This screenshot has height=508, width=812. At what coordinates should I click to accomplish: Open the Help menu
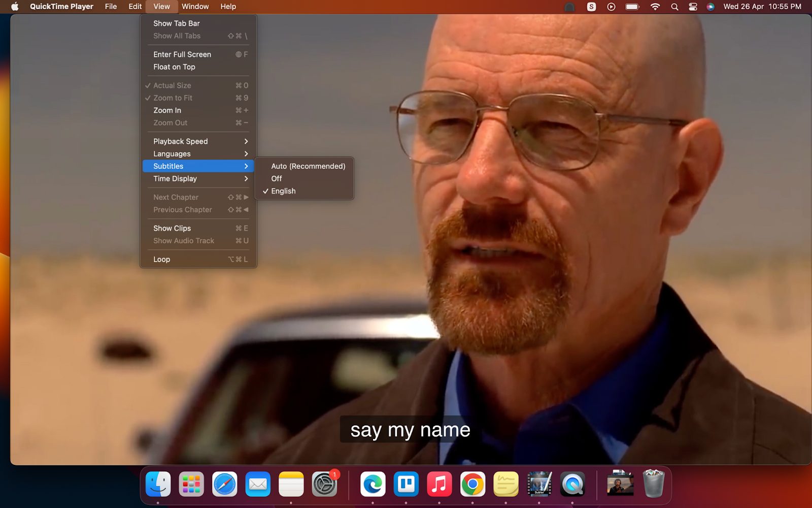tap(228, 7)
